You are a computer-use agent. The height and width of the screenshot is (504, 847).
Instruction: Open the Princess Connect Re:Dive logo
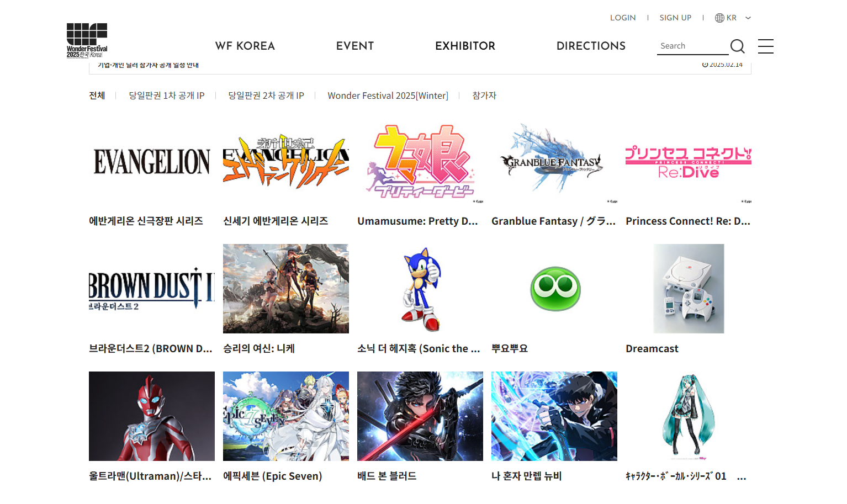click(689, 161)
